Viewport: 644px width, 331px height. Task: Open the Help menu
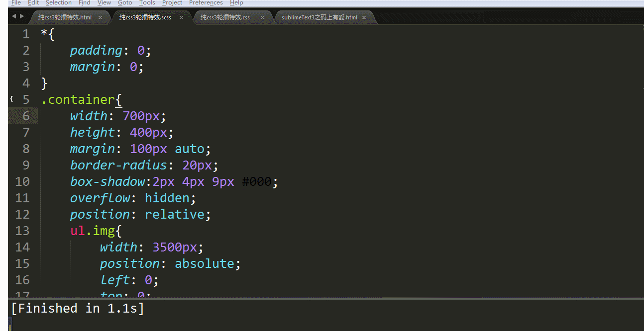coord(236,2)
